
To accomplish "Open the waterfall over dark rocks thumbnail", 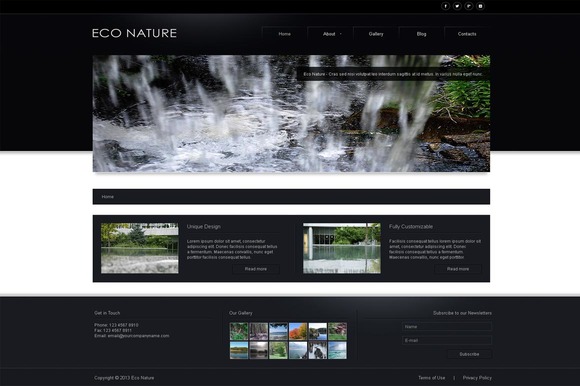I will [318, 350].
